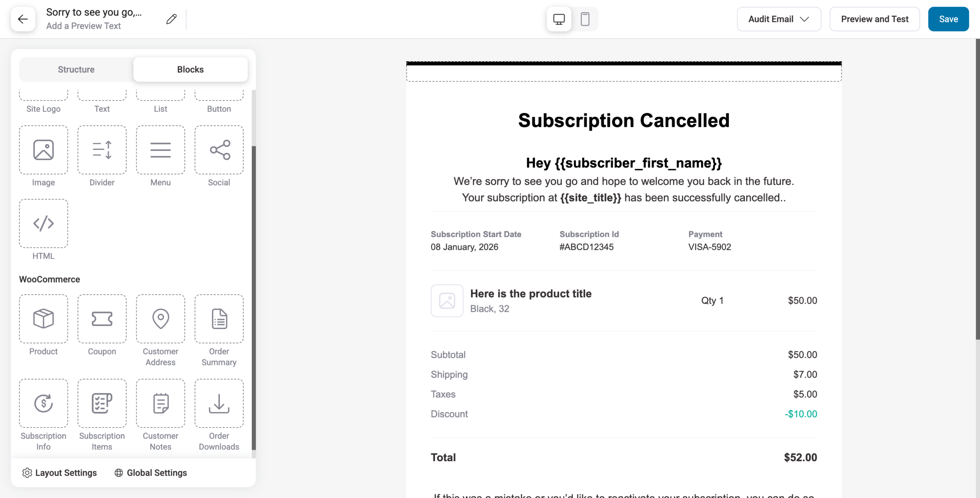
Task: Add the Order Downloads block
Action: [219, 403]
